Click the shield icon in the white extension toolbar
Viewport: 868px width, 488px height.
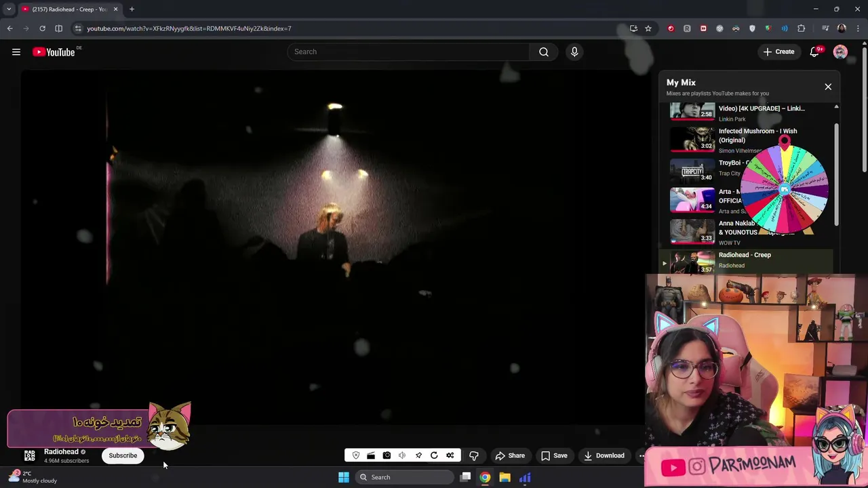(356, 455)
